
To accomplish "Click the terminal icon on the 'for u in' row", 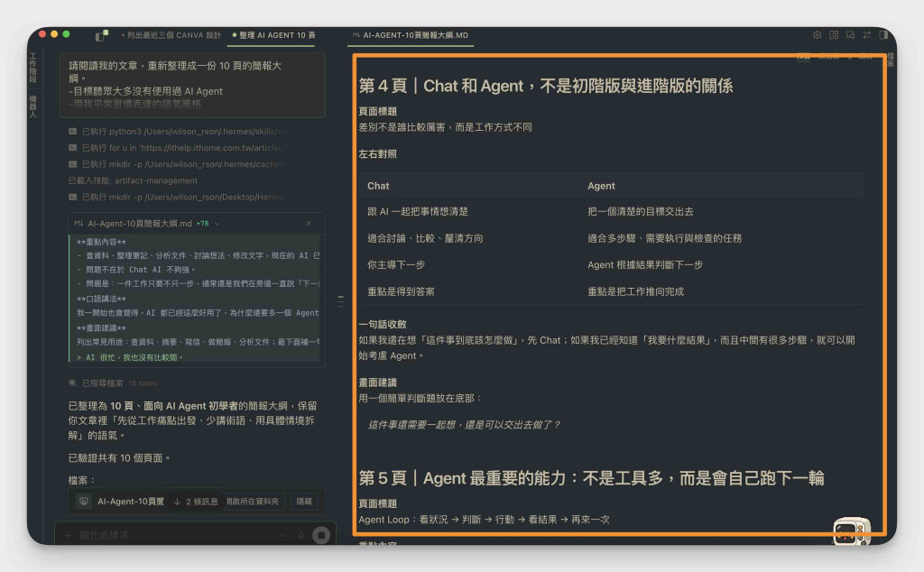I will [x=72, y=148].
